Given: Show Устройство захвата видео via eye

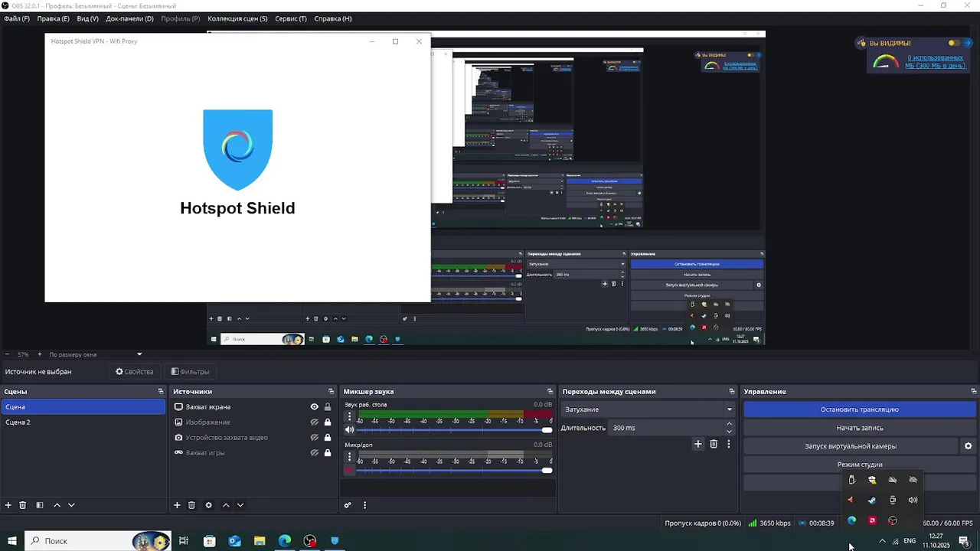Looking at the screenshot, I should [x=314, y=438].
